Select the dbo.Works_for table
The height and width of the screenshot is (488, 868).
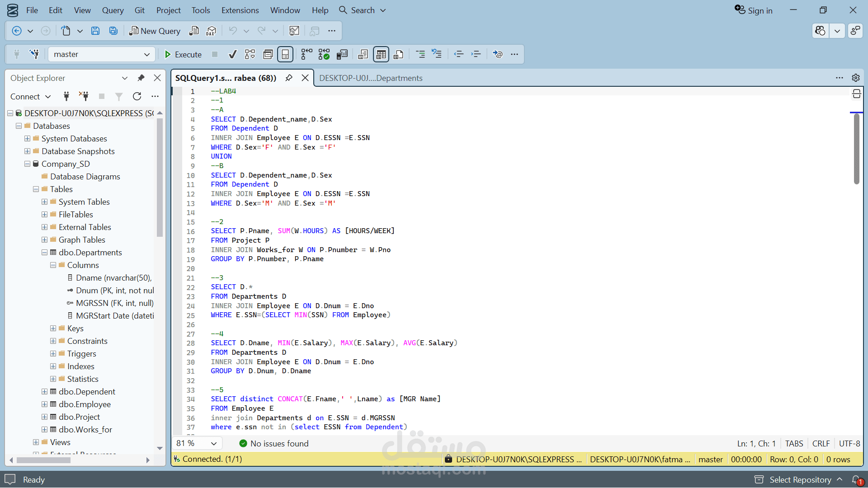[x=85, y=430]
